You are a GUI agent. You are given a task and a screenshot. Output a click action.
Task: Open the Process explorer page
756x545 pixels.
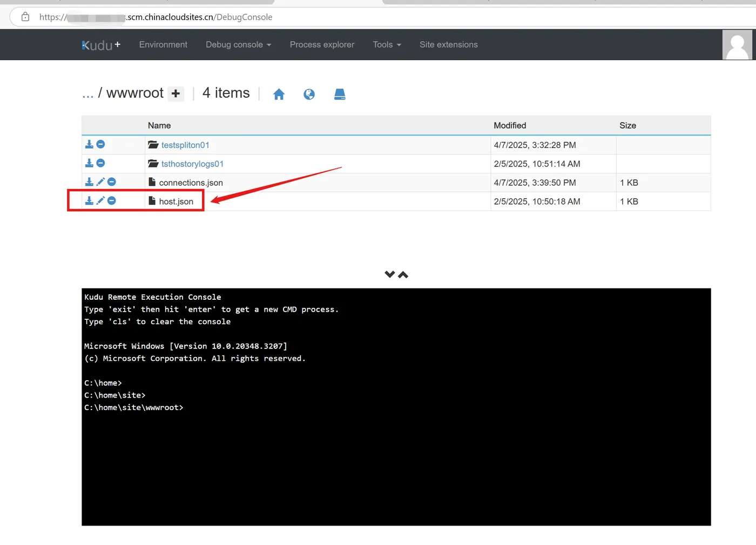(322, 45)
